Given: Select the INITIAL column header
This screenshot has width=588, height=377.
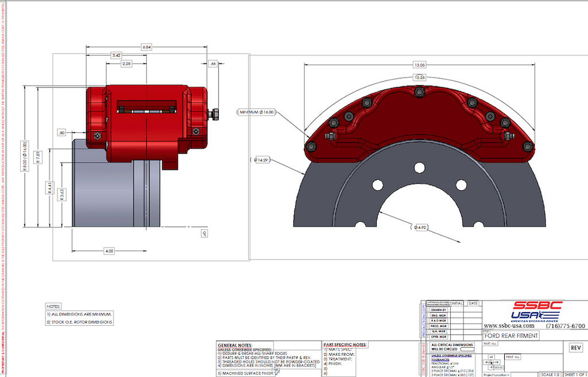Looking at the screenshot, I should 457,303.
